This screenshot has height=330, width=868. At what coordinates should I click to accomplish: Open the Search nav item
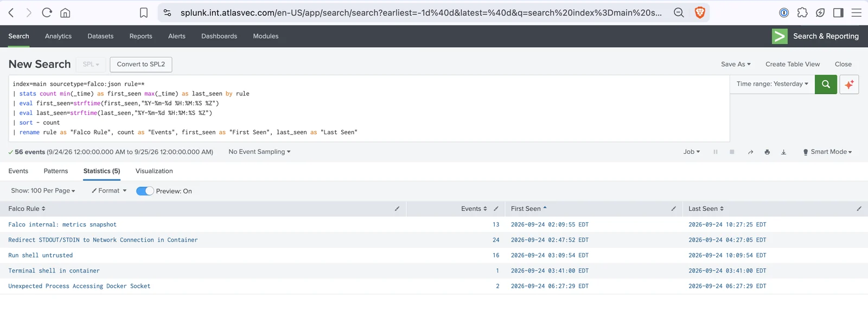click(x=18, y=36)
